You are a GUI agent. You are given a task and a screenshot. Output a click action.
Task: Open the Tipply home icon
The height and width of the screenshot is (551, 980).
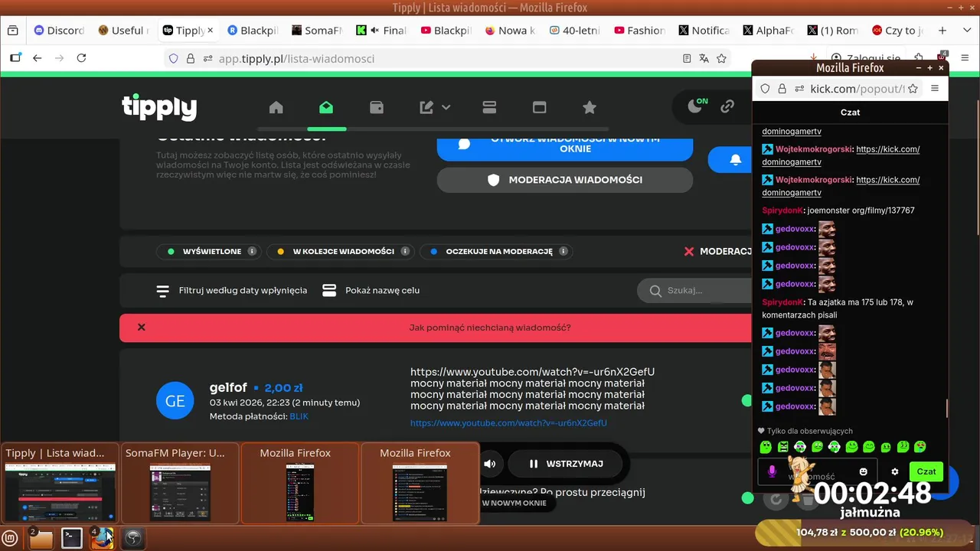276,108
